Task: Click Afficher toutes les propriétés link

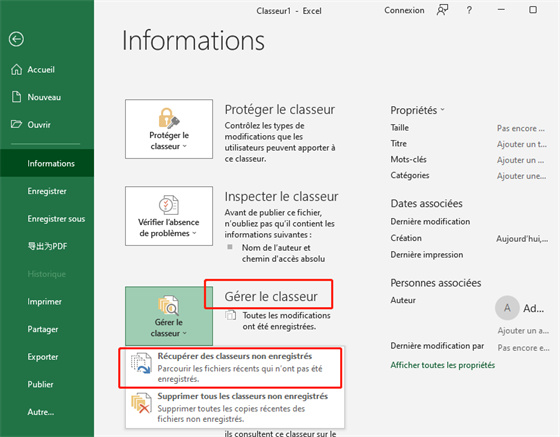Action: coord(442,365)
